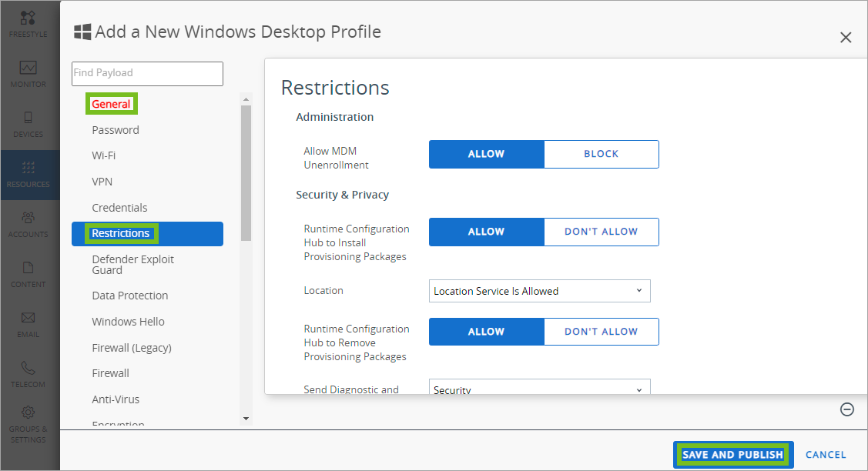Select the Restrictions payload
Viewport: 868px width, 471px height.
[147, 233]
